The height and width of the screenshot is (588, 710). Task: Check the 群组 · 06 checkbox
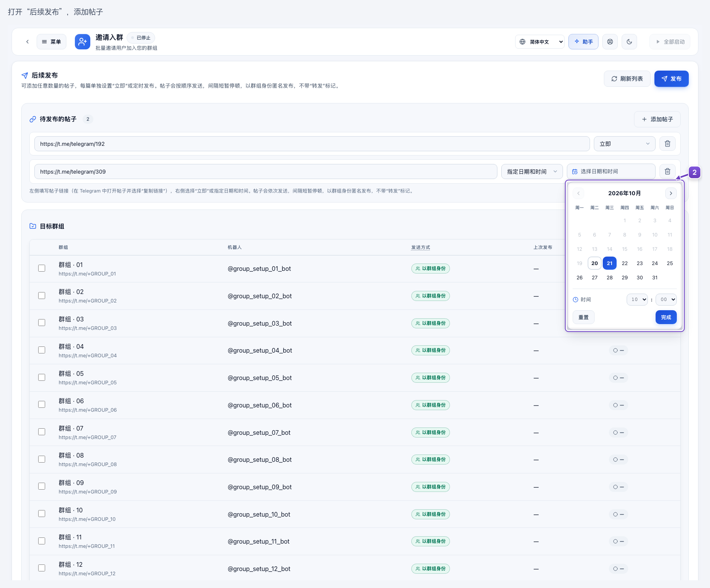pos(42,404)
